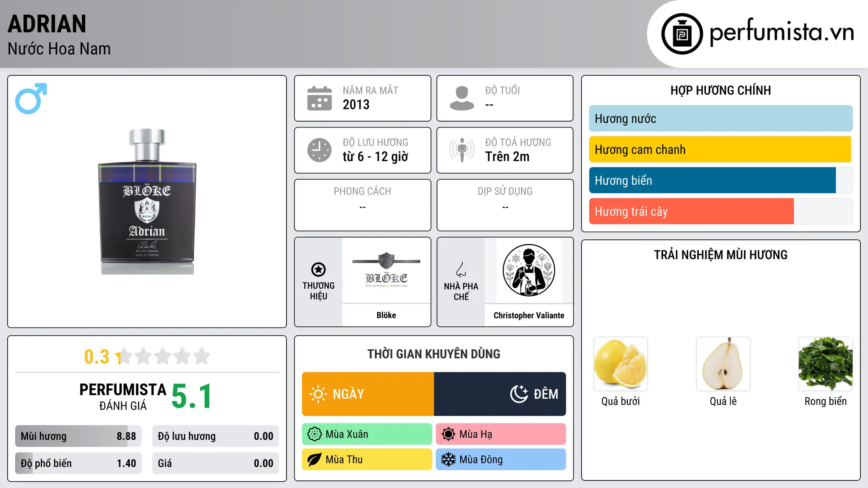Click the seaweed image above Rong biển
868x488 pixels.
click(x=826, y=364)
